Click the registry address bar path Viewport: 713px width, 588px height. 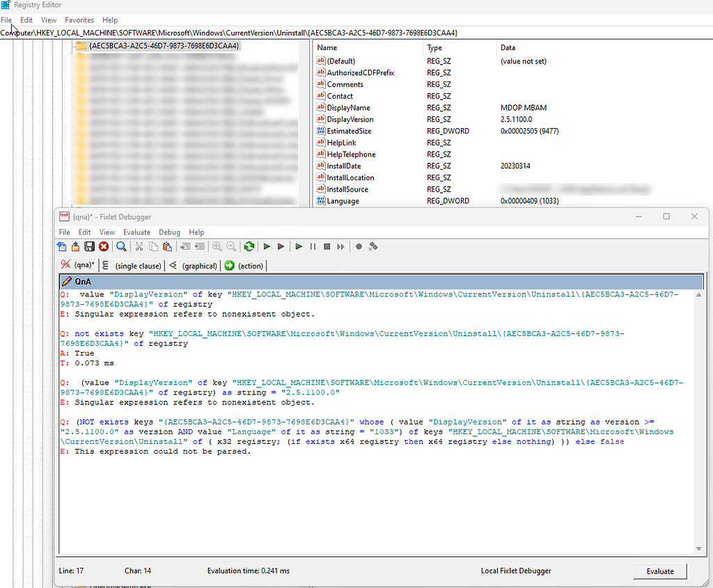coord(209,33)
